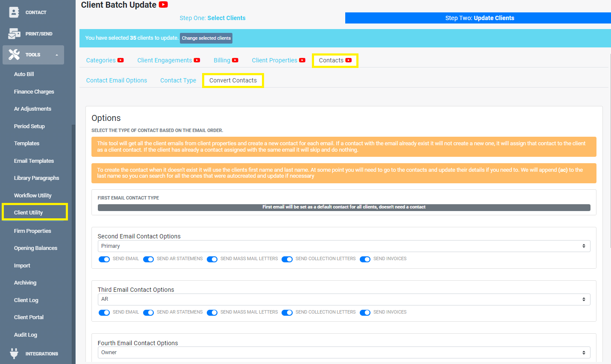Viewport: 611px width, 364px height.
Task: Open the Contact Email Options subtab
Action: [117, 80]
